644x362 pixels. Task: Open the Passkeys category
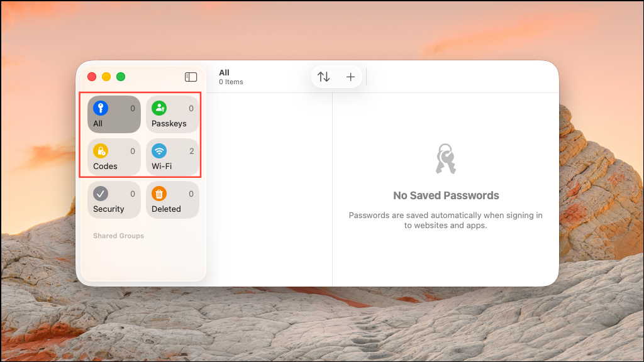(x=172, y=114)
